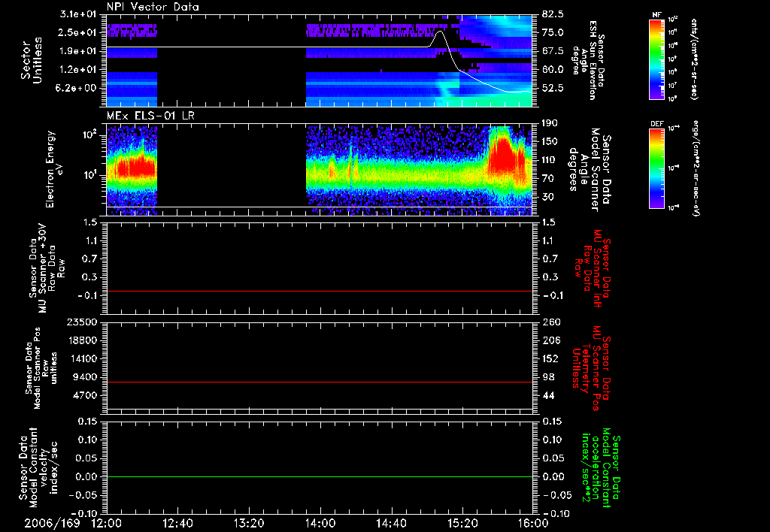
Task: Click the 'MU Scanner +30V Raw Data' axis title
Action: pyautogui.click(x=47, y=268)
